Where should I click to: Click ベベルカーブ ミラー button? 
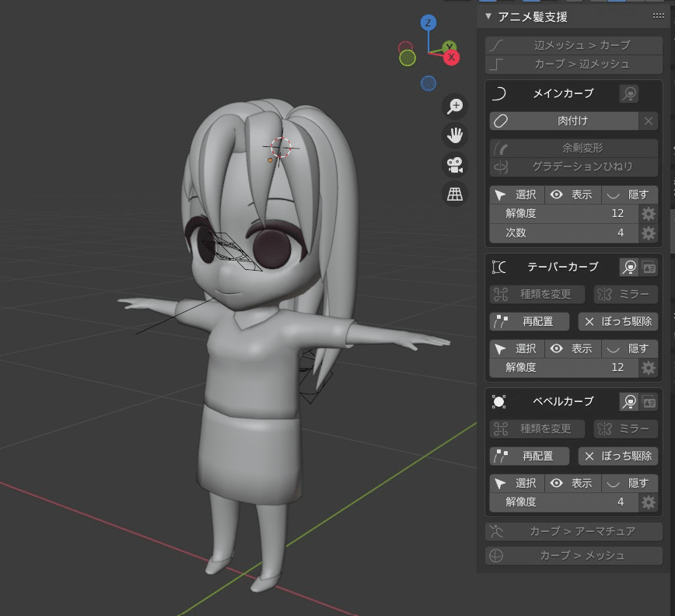pos(626,429)
